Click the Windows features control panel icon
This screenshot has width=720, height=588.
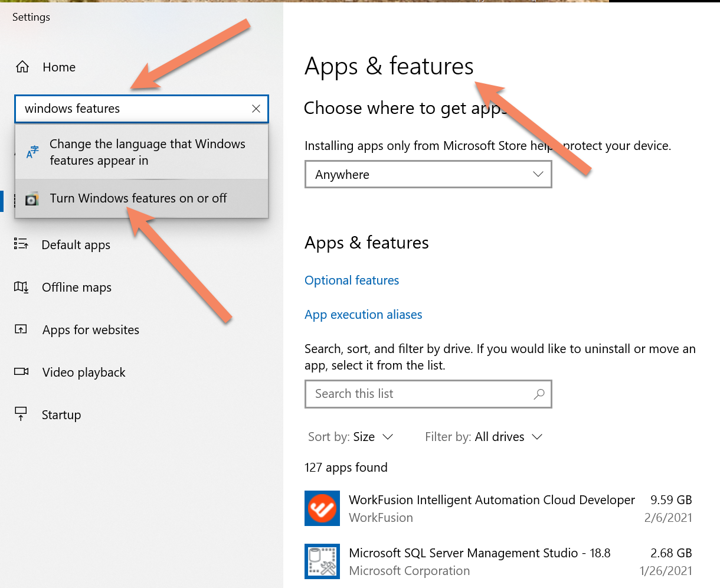tap(32, 198)
